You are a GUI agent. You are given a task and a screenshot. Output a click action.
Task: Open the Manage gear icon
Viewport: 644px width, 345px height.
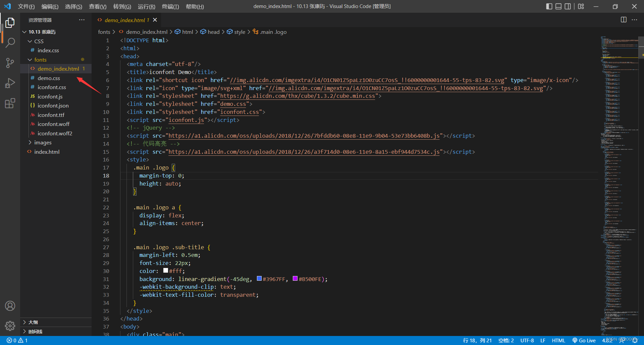pyautogui.click(x=10, y=326)
